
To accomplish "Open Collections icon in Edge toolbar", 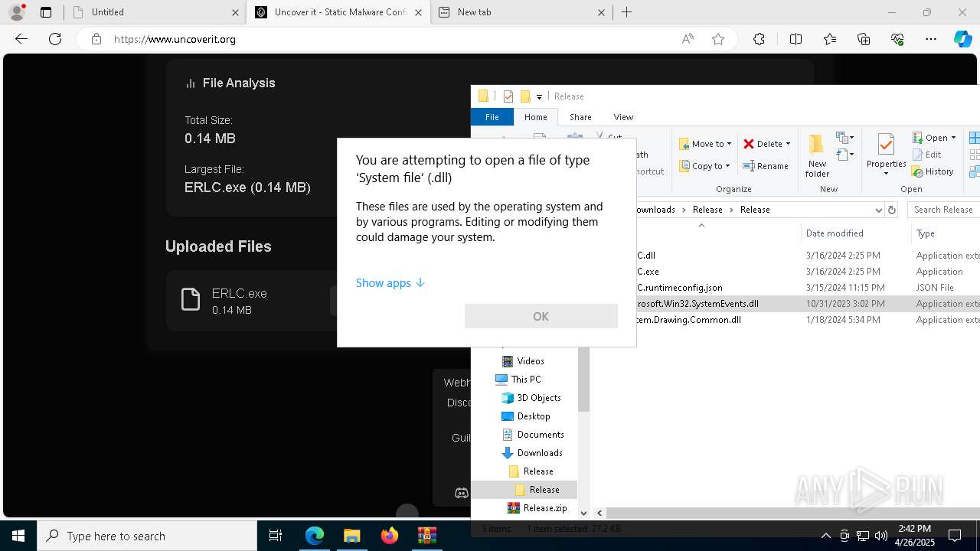I will point(864,39).
